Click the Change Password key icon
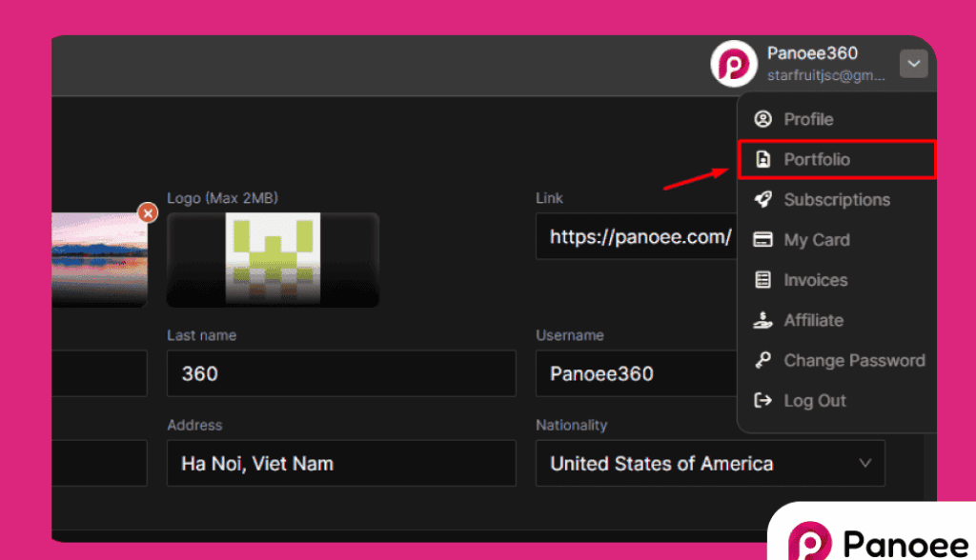The image size is (976, 560). (x=762, y=361)
